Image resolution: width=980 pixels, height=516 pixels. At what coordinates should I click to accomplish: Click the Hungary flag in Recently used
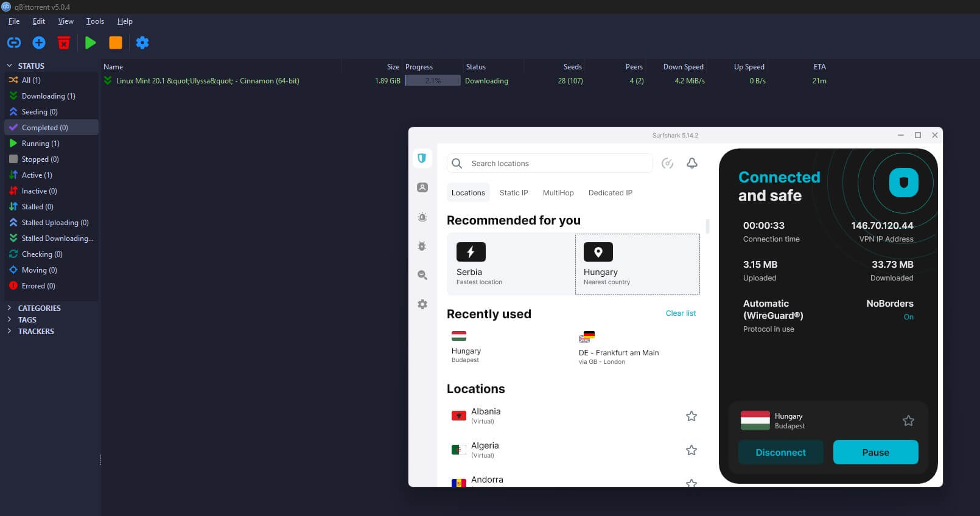[459, 336]
